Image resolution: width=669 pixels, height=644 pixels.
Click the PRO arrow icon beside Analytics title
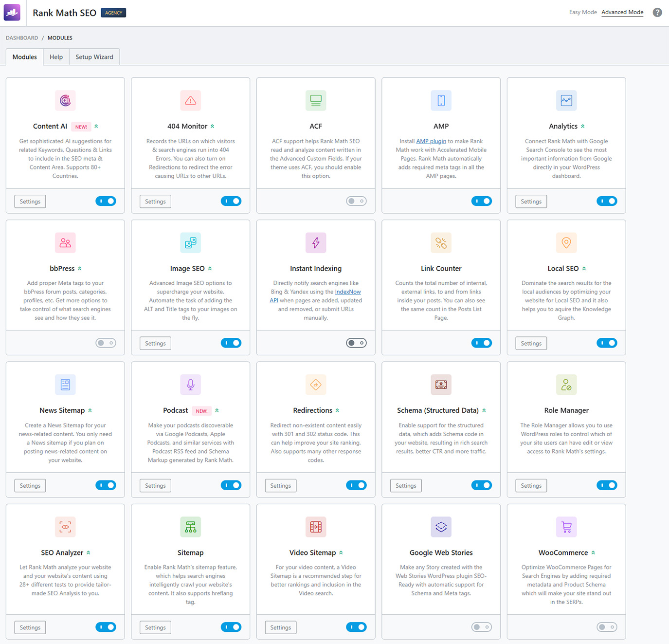(583, 127)
